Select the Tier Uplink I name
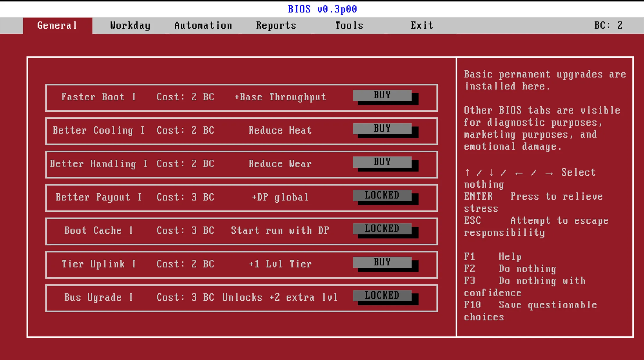644x360 pixels. click(x=99, y=264)
